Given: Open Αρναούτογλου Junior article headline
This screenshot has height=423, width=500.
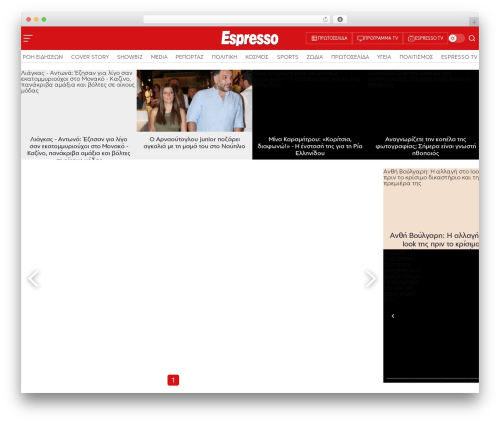Looking at the screenshot, I should (x=194, y=143).
